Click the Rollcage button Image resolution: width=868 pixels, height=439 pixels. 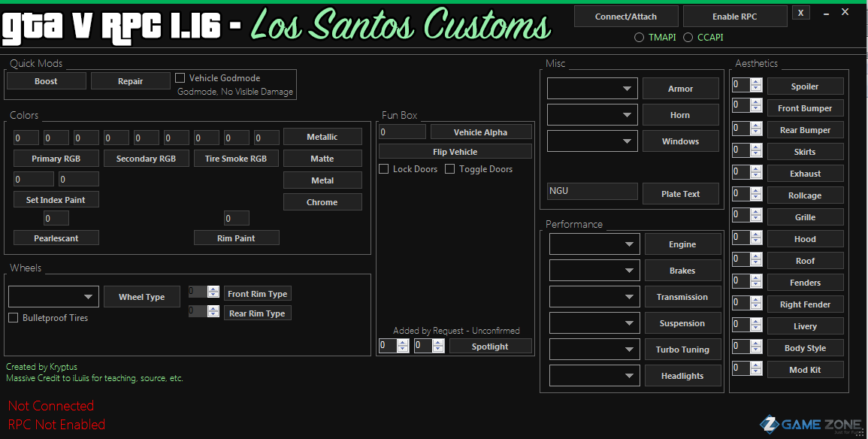(x=805, y=195)
